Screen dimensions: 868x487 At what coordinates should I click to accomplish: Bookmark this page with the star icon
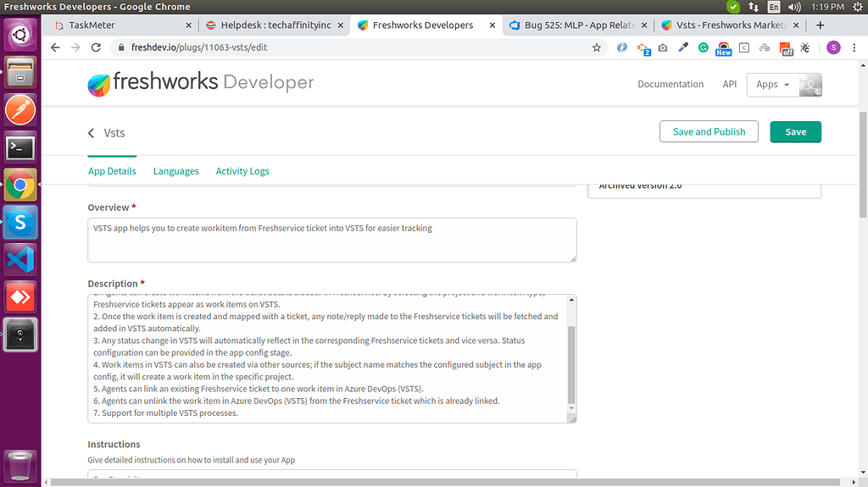pyautogui.click(x=597, y=47)
